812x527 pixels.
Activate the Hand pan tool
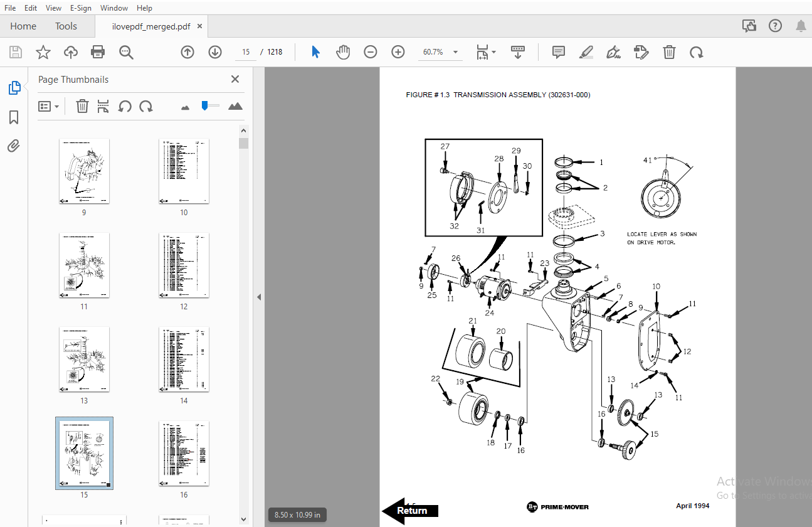tap(343, 52)
